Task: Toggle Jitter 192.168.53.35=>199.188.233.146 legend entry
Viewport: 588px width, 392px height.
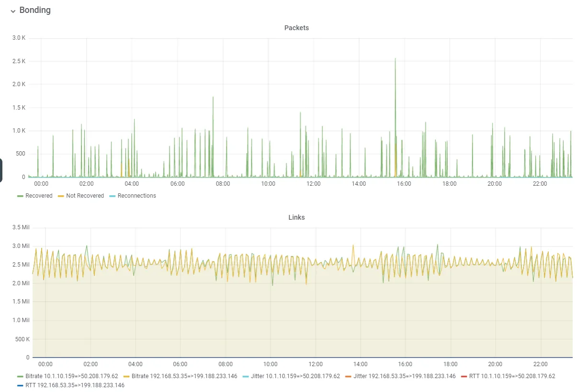Action: 405,376
